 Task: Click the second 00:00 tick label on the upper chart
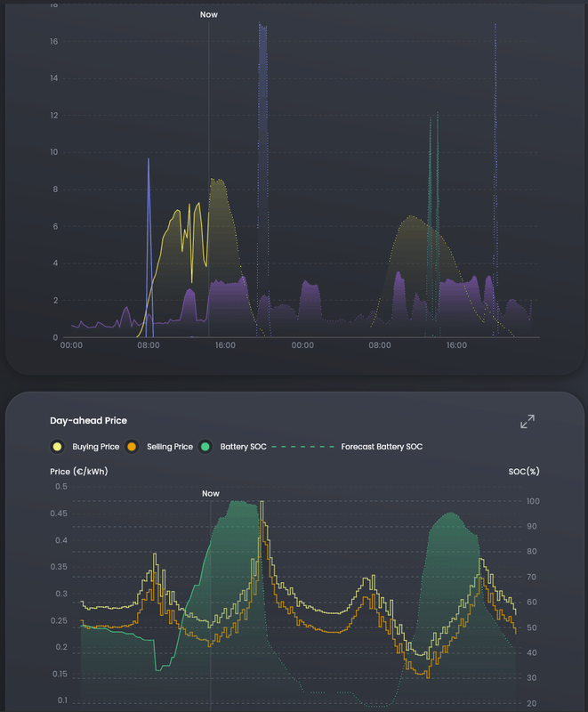click(x=302, y=345)
